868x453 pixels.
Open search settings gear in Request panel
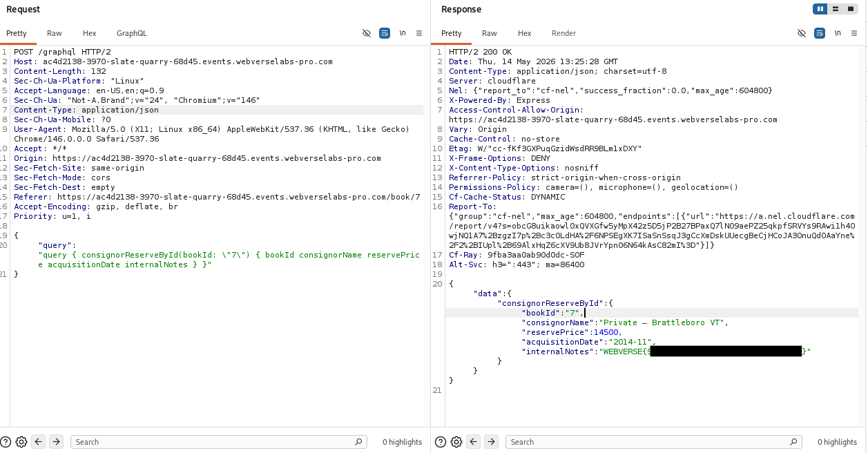point(21,442)
